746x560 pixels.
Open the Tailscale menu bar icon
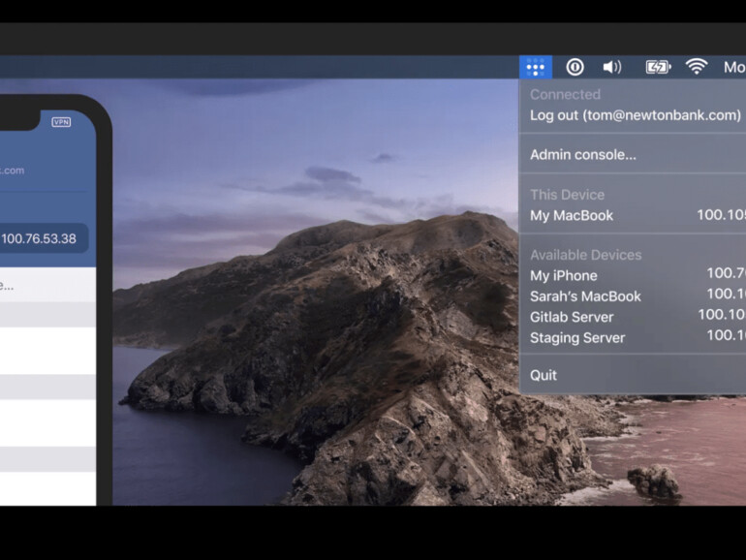click(x=535, y=67)
